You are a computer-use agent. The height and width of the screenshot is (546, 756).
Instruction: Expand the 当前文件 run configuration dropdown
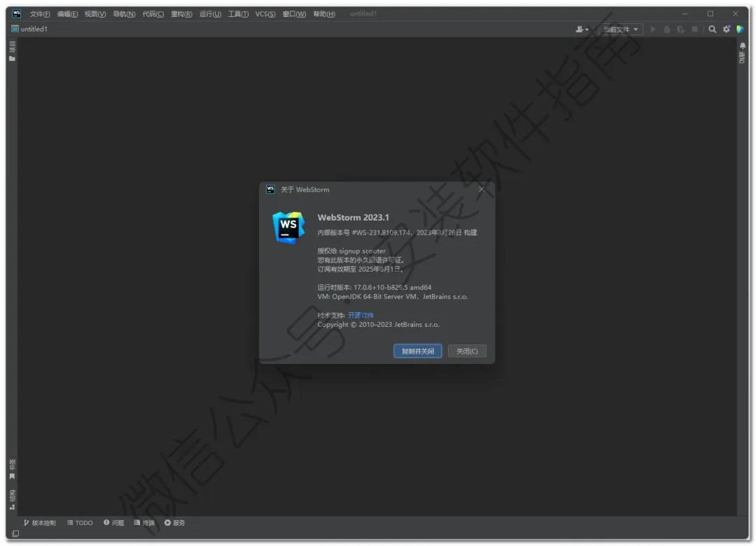620,29
